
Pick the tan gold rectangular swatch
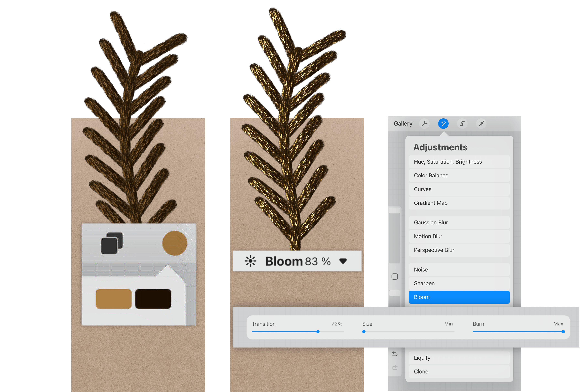[x=114, y=299]
